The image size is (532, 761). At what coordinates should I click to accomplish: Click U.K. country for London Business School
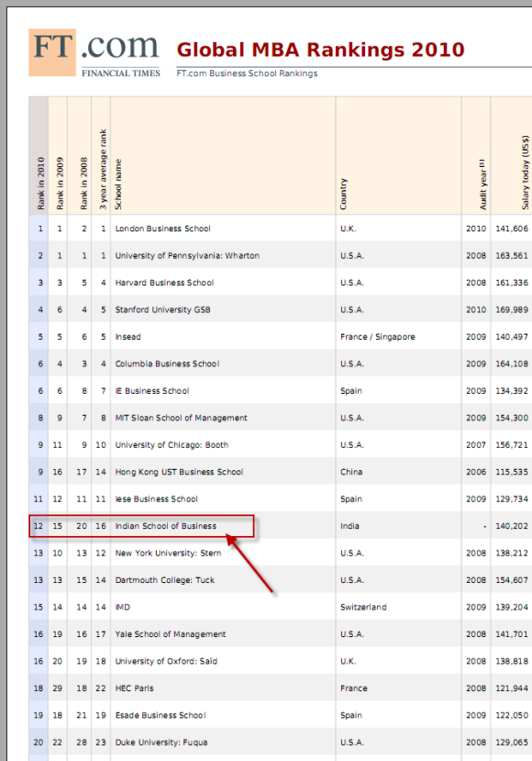coord(349,229)
